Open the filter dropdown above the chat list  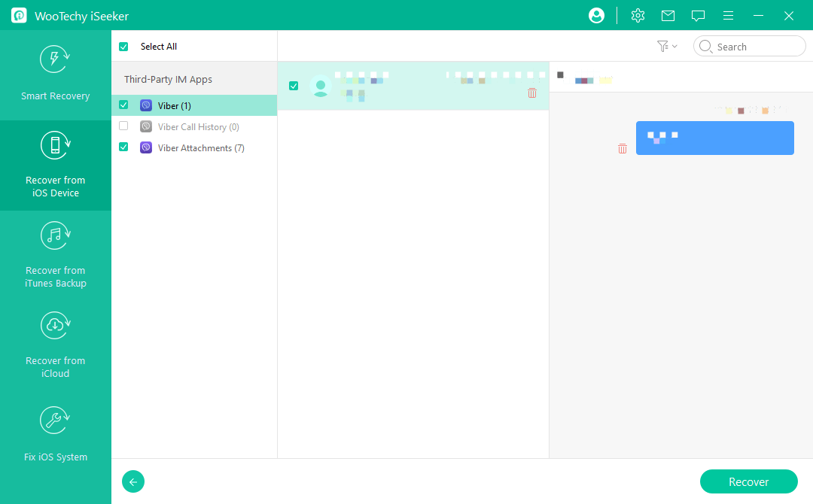(x=665, y=46)
